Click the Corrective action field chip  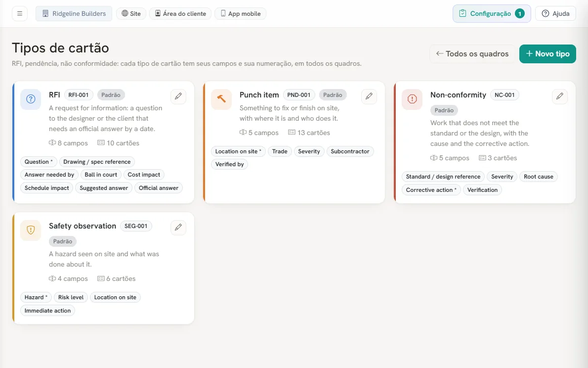tap(431, 189)
